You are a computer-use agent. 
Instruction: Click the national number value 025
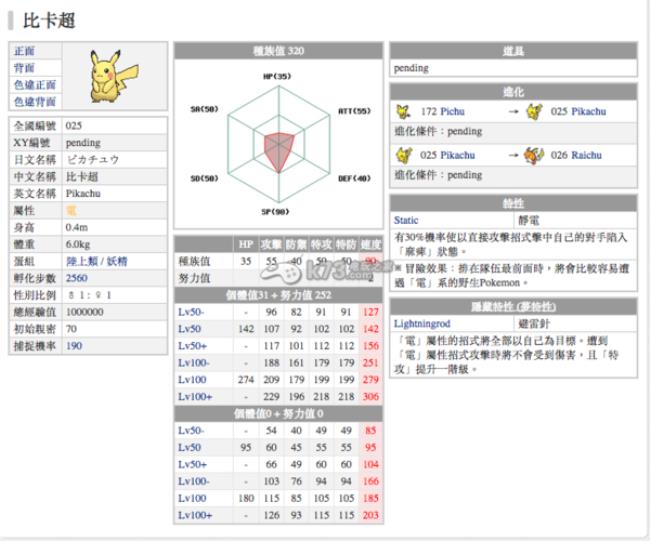pos(73,126)
